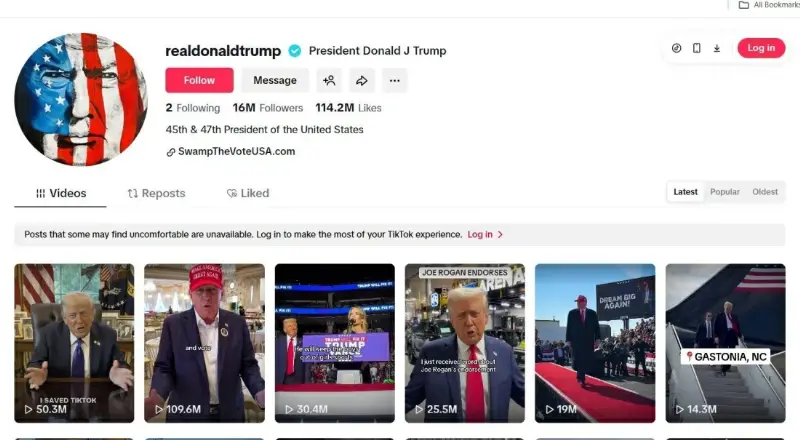Select the Videos tab
The height and width of the screenshot is (440, 800).
(x=61, y=193)
